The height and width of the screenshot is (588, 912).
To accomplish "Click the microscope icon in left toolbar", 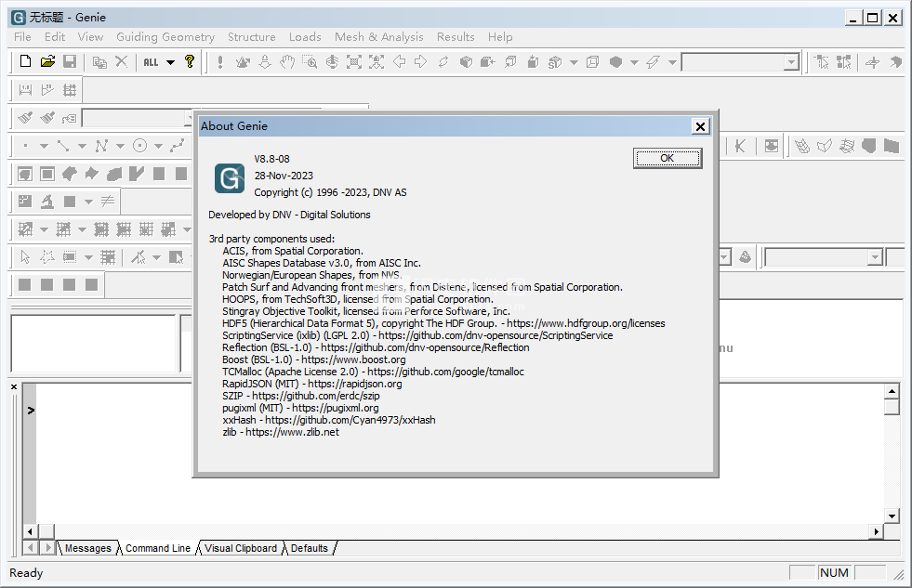I will click(x=47, y=202).
